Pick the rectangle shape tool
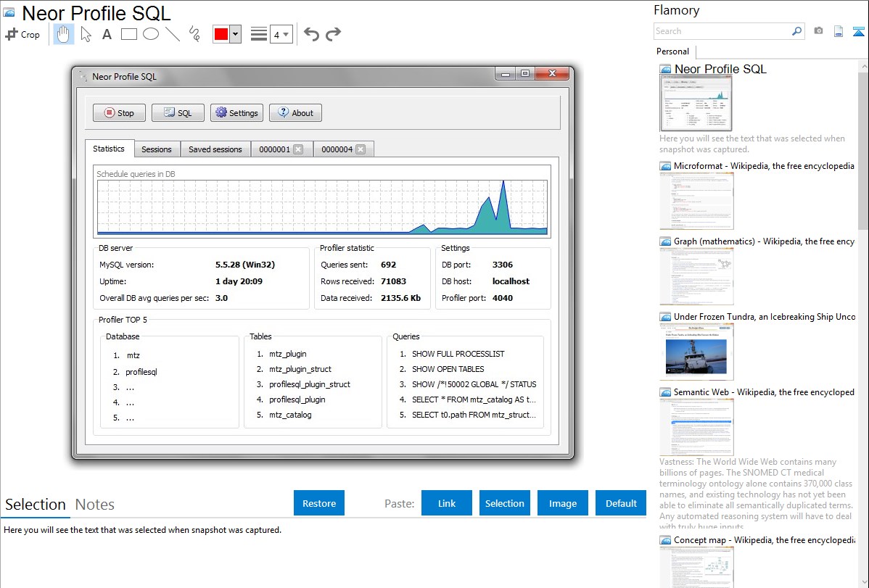The image size is (869, 588). (x=129, y=34)
